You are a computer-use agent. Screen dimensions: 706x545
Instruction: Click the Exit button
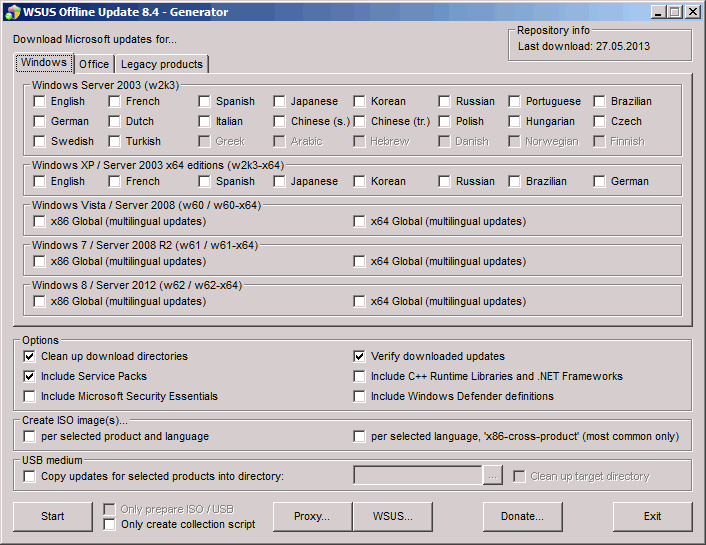(652, 517)
